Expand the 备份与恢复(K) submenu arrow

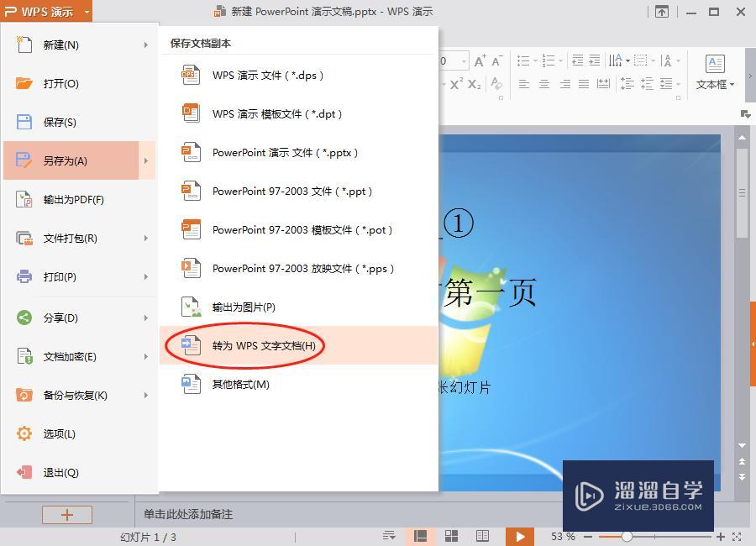click(x=145, y=395)
